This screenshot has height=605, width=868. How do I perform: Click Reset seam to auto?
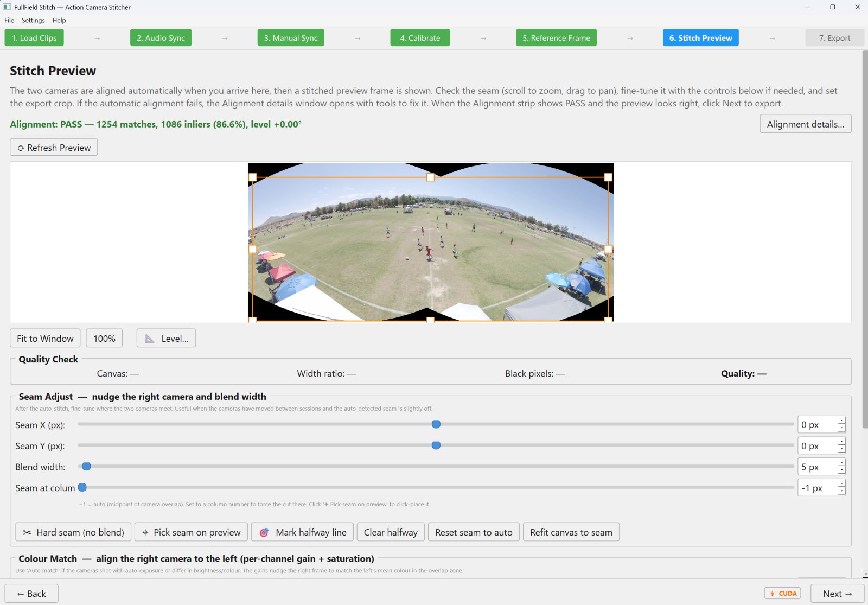click(474, 532)
